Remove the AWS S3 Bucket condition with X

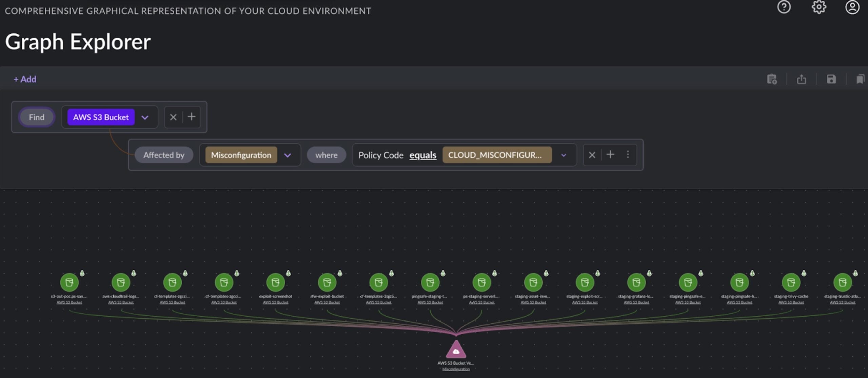173,117
